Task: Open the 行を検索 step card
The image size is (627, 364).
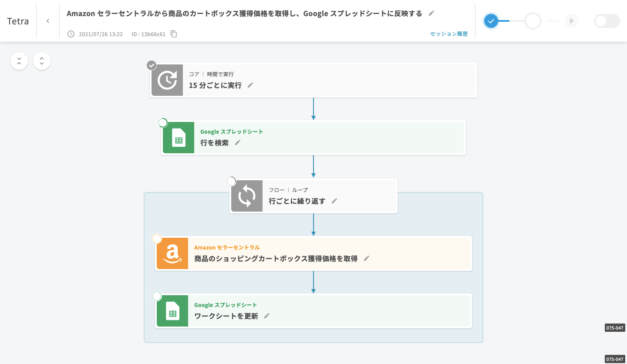Action: coord(313,138)
